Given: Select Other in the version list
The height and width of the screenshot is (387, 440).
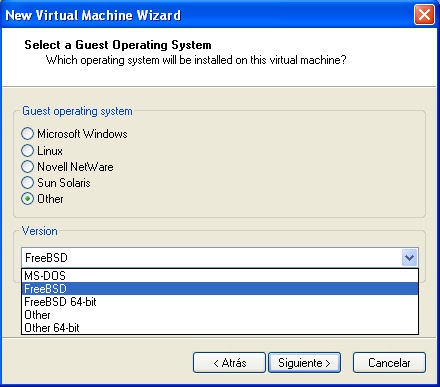Looking at the screenshot, I should [x=220, y=315].
